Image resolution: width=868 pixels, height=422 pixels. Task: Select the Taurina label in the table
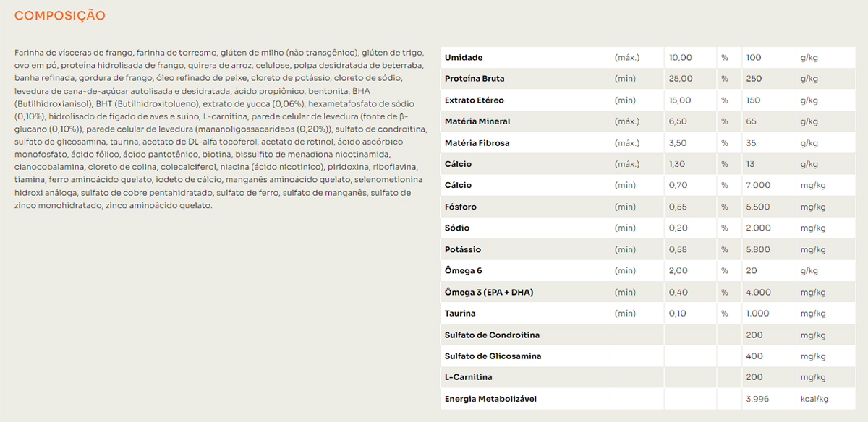[x=461, y=314]
